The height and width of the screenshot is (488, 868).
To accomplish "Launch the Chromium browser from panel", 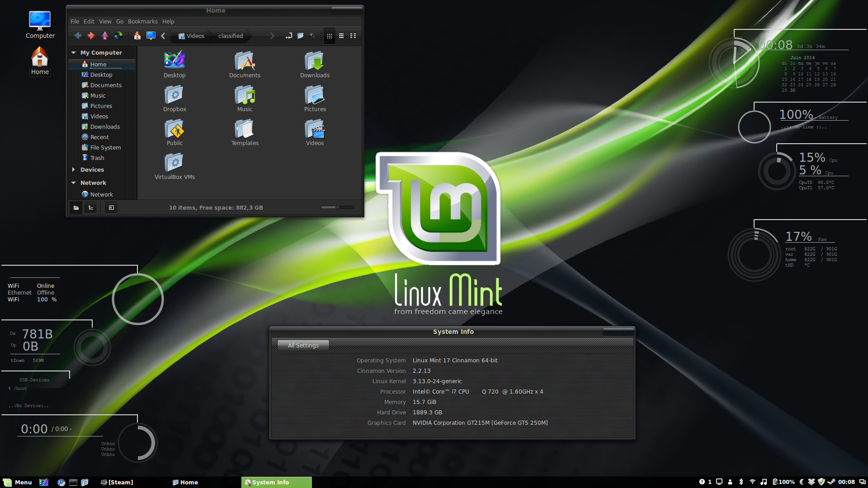I will [x=61, y=482].
